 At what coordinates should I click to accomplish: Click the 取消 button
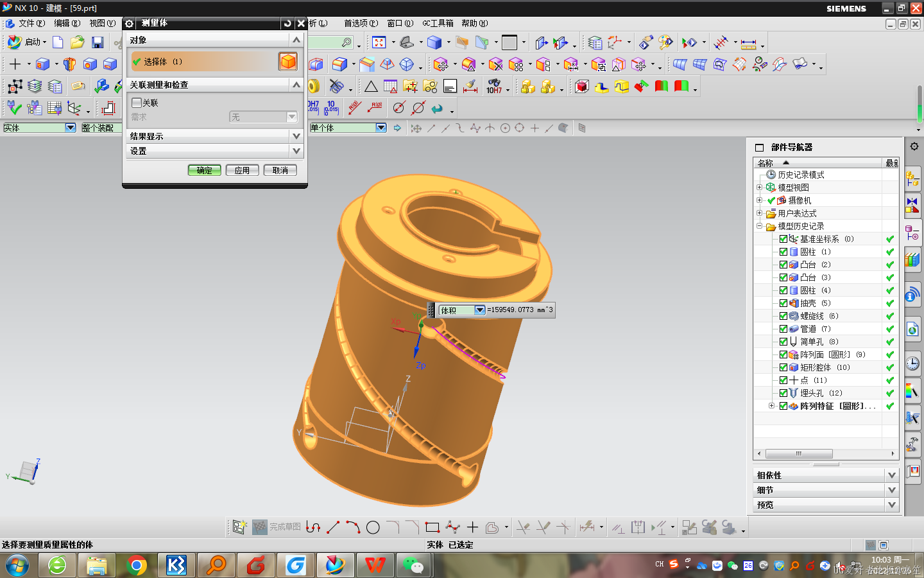click(x=280, y=170)
